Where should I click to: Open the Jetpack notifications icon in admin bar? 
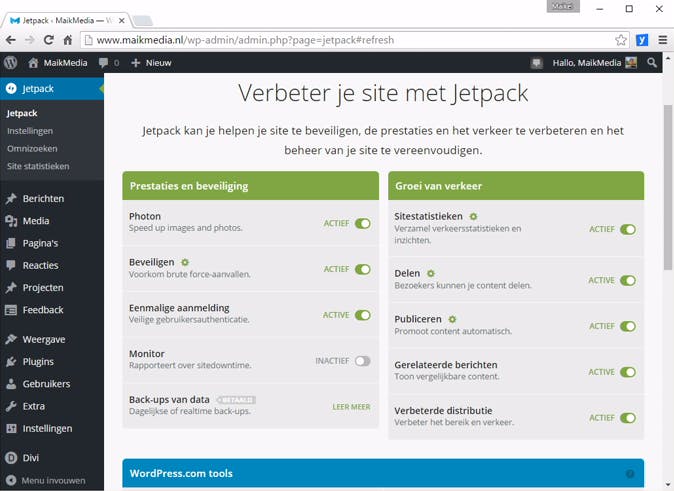click(536, 63)
